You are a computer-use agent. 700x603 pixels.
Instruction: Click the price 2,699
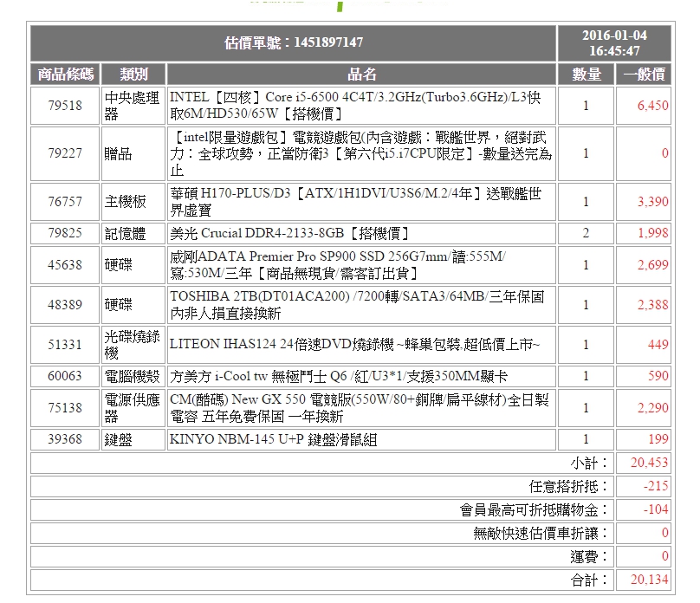tap(652, 265)
